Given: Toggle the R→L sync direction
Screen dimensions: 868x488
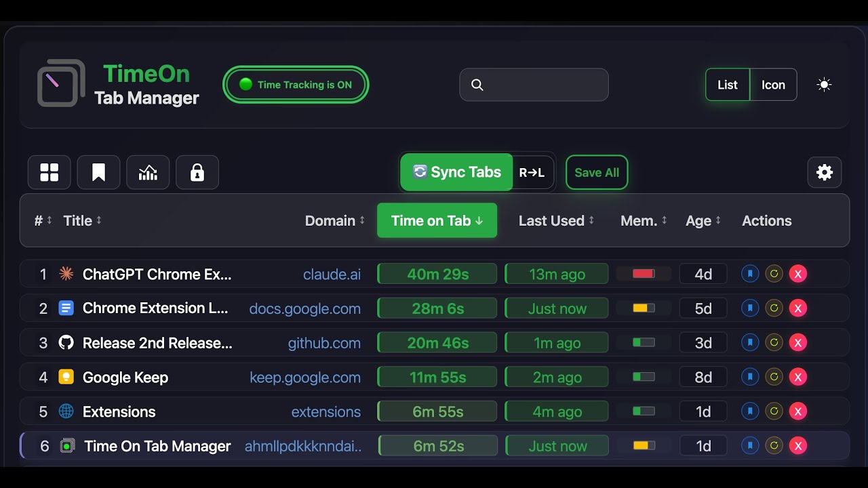Looking at the screenshot, I should point(532,172).
